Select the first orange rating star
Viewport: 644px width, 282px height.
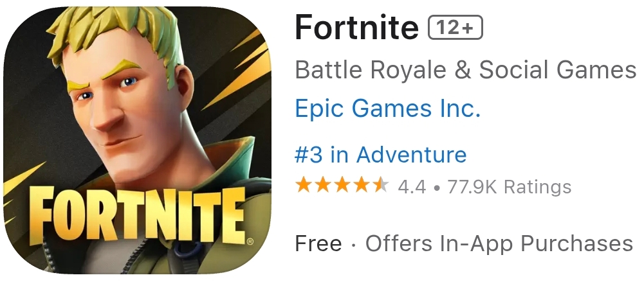pyautogui.click(x=304, y=185)
